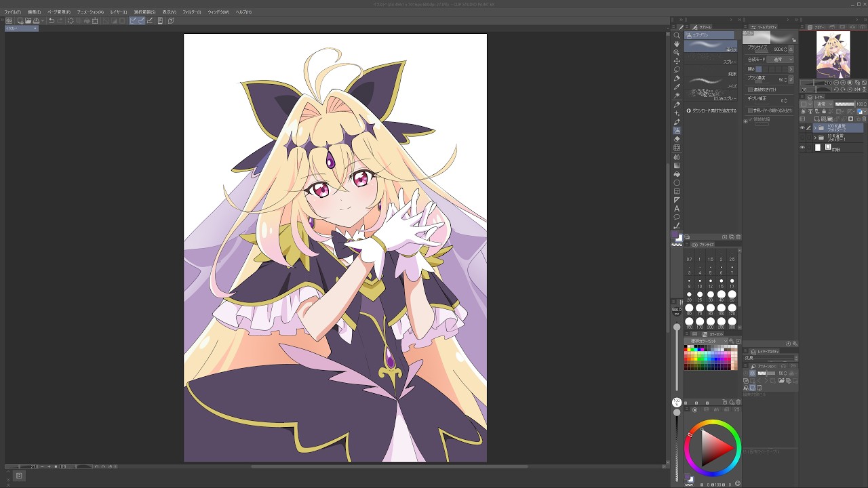Click the Save icon in command bar

[36, 21]
